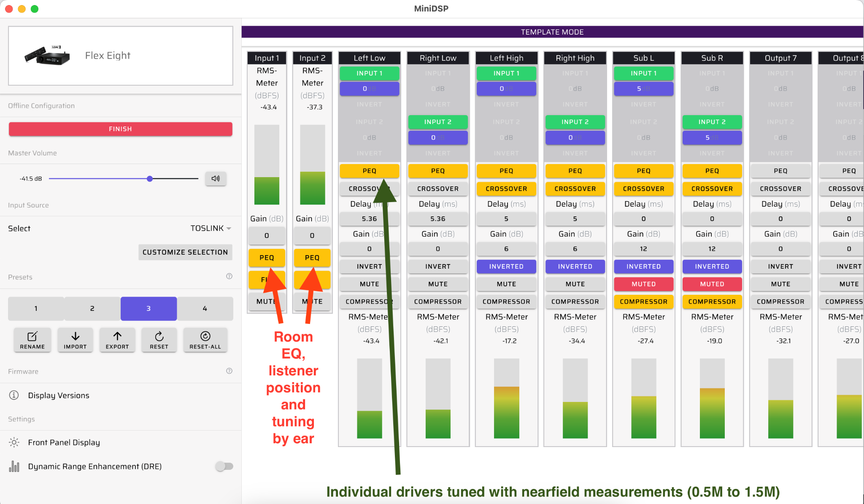864x504 pixels.
Task: Toggle INVERTED on Left High output
Action: pyautogui.click(x=506, y=266)
